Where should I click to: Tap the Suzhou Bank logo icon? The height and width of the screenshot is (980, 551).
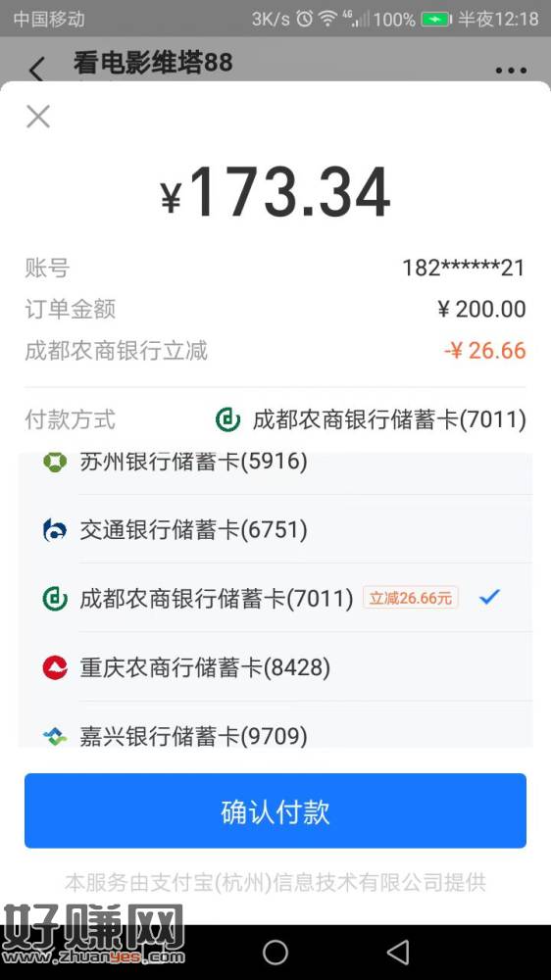55,463
